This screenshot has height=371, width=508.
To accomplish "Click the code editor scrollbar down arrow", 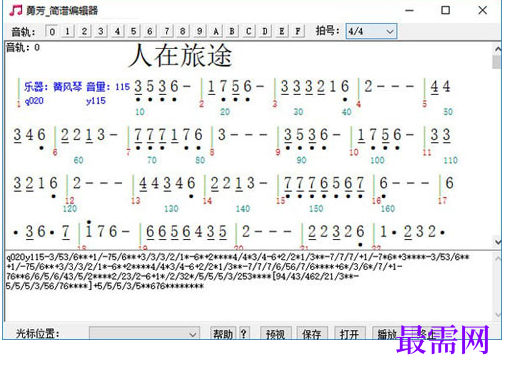I will click(497, 315).
